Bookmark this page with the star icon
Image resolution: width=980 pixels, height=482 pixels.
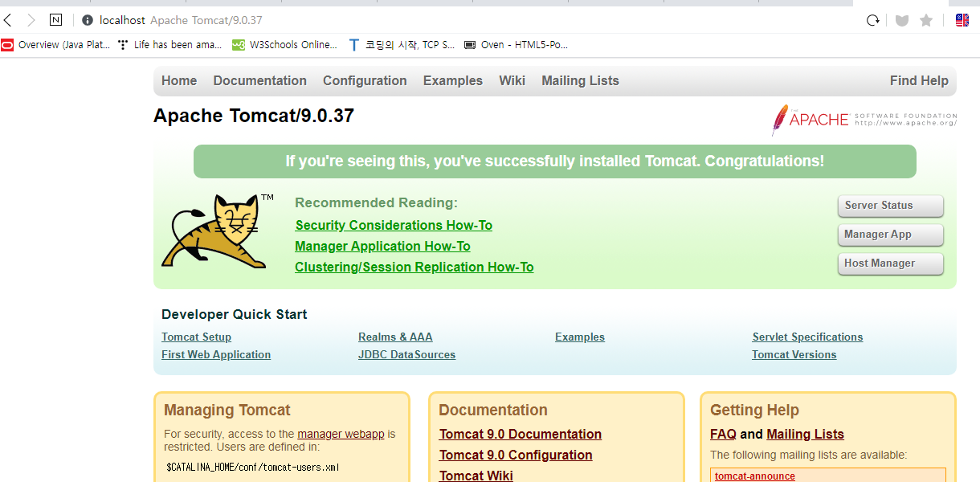click(x=926, y=20)
